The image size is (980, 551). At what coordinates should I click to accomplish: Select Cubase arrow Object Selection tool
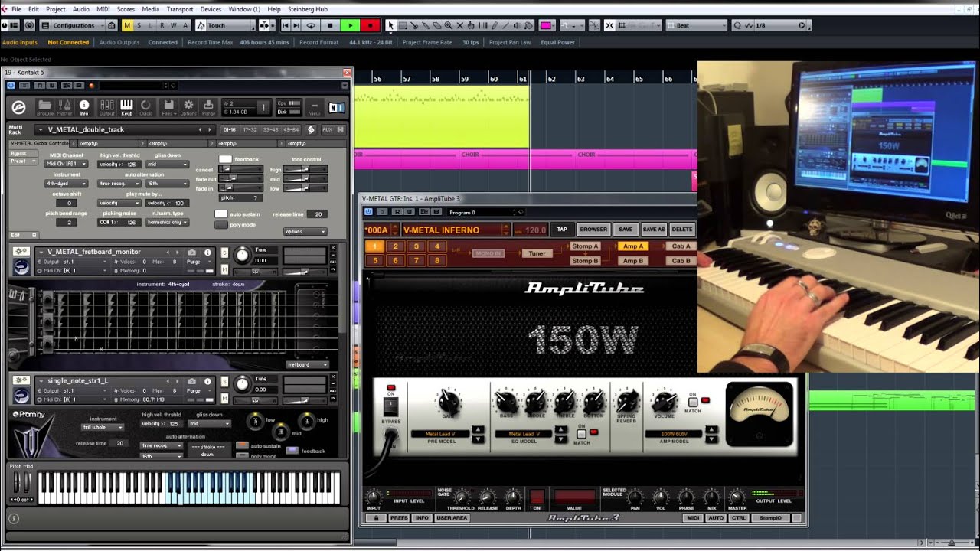tap(390, 25)
